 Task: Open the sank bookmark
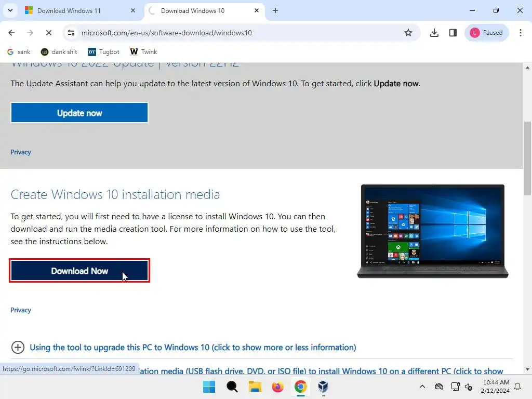[x=19, y=52]
